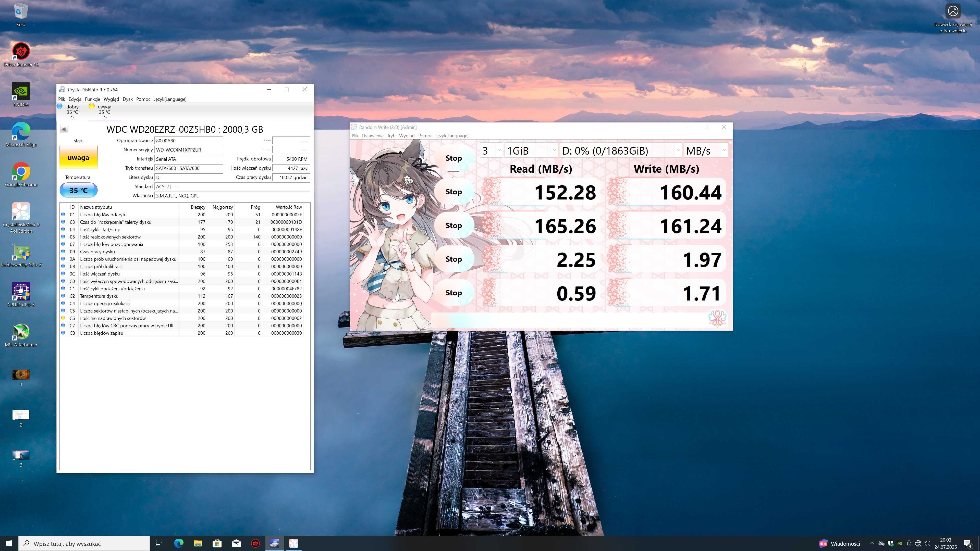Open Driver Booster 10 desktop shortcut
The image size is (980, 551).
21,54
